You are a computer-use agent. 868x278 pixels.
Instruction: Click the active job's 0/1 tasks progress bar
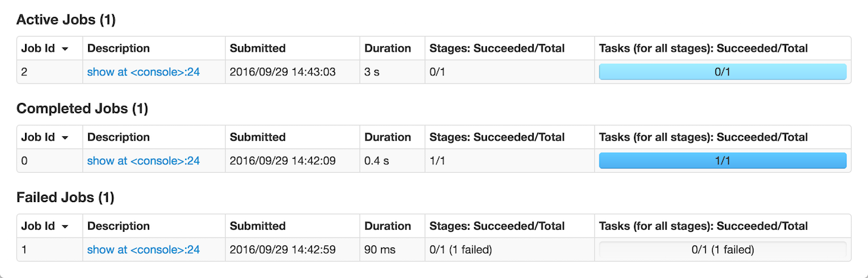coord(722,72)
